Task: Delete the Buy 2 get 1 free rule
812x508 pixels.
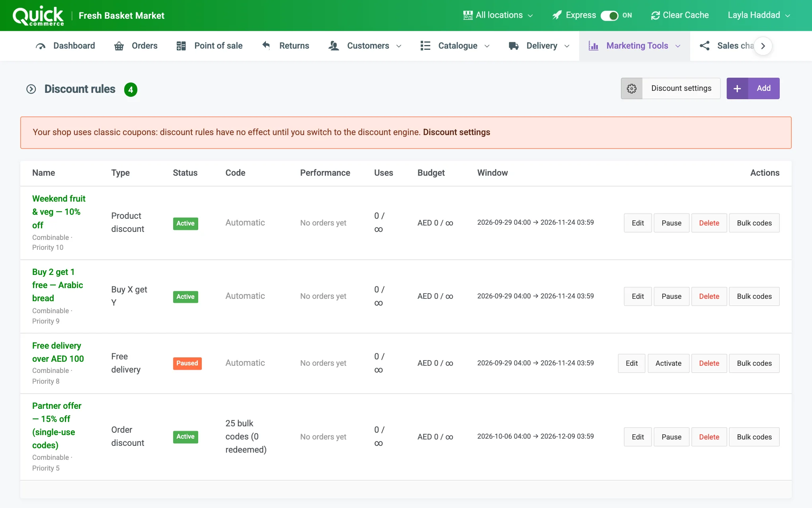Action: coord(709,296)
